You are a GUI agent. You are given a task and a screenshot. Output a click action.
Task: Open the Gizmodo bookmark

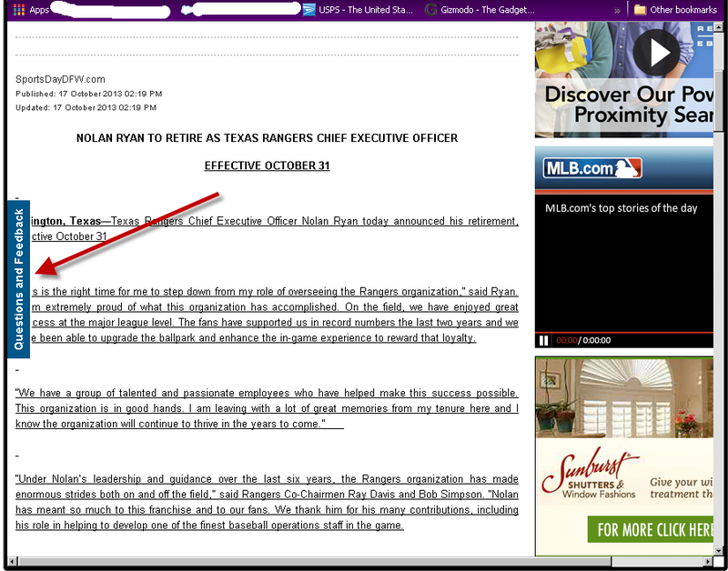[480, 10]
